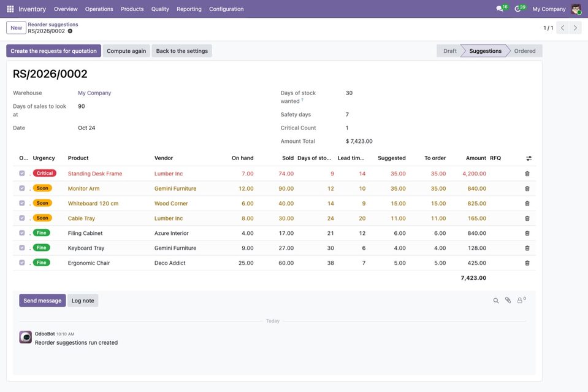Screen dimensions: 588x392
Task: Delete the Standing Desk Frame line
Action: [x=527, y=174]
